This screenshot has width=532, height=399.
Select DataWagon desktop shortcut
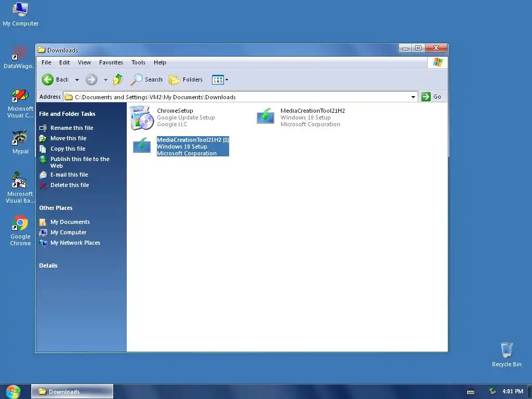coord(19,57)
